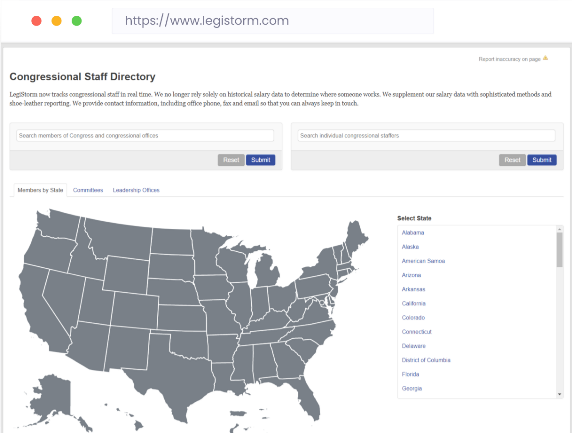Choose Georgia from the state list
This screenshot has width=572, height=433.
pos(412,388)
